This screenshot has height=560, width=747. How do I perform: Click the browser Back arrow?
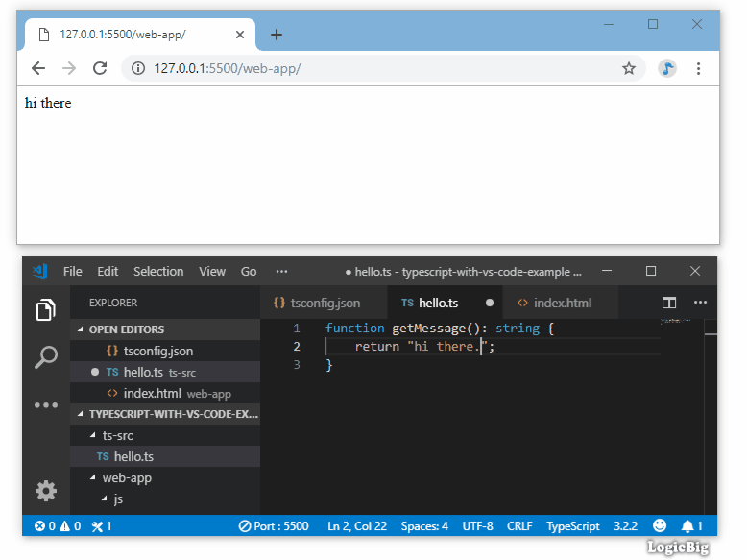pos(38,68)
